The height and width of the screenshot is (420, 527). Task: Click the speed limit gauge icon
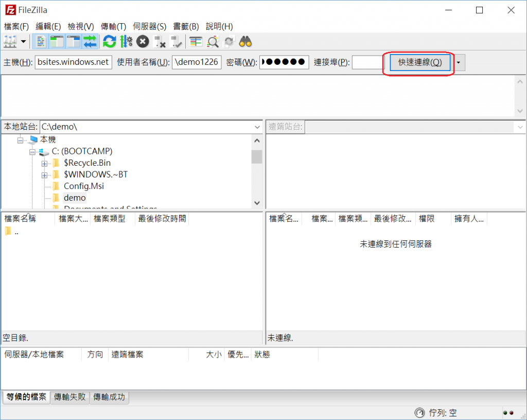point(419,413)
